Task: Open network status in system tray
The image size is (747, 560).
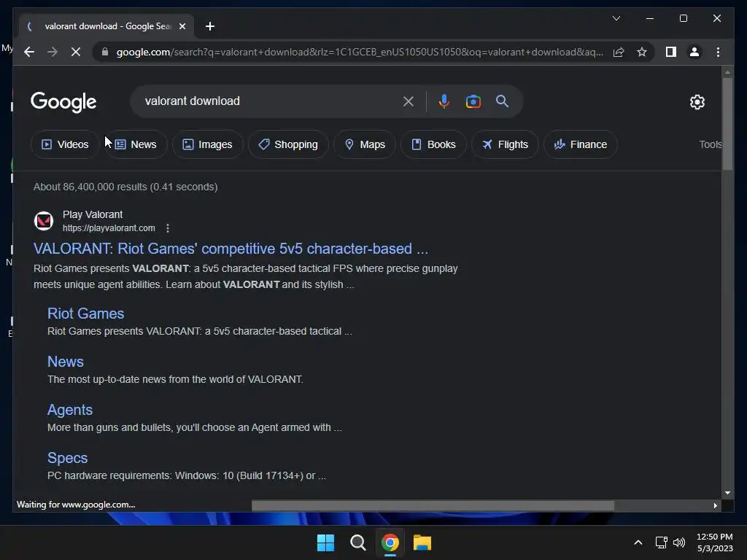Action: coord(661,542)
